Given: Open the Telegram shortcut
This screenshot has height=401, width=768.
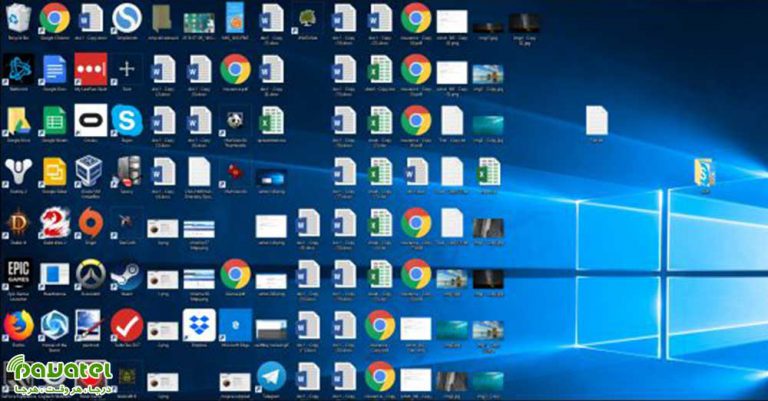Looking at the screenshot, I should [x=271, y=377].
